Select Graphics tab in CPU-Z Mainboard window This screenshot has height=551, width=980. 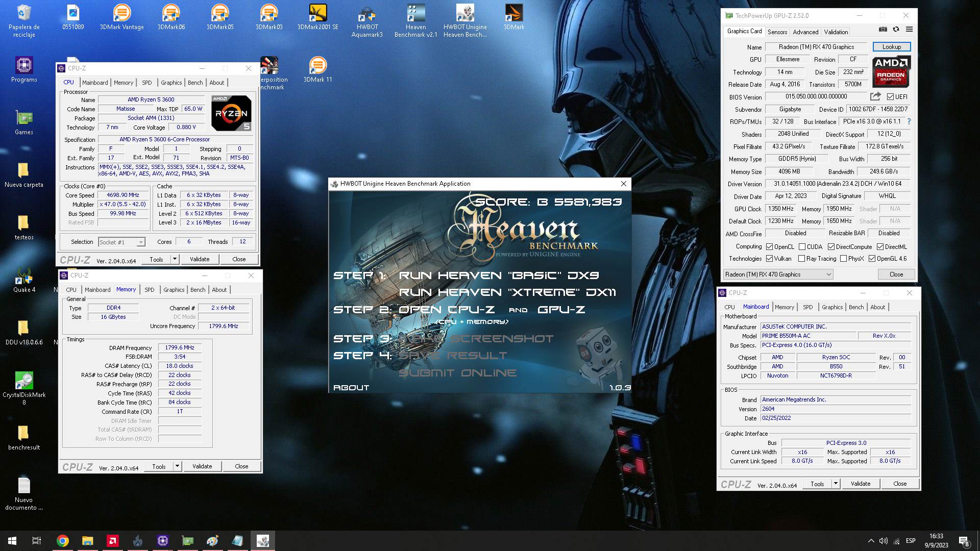point(832,307)
